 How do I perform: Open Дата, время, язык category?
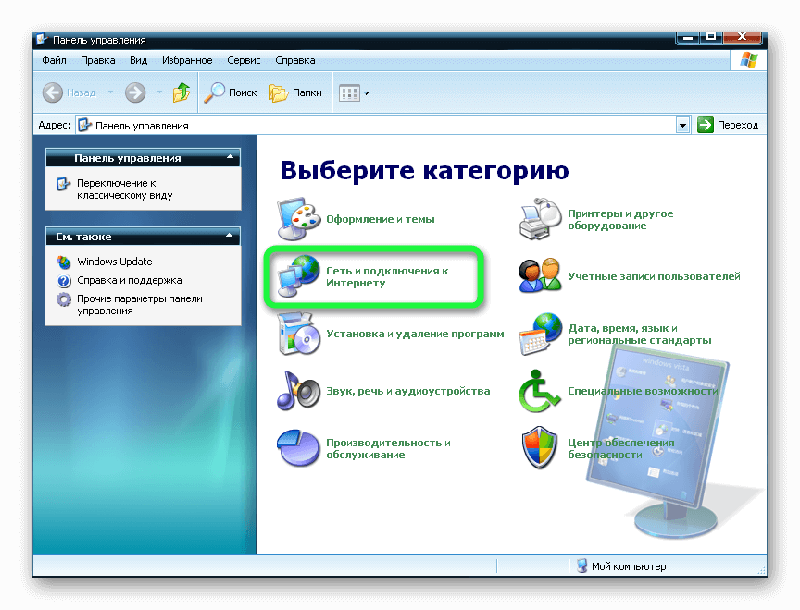coord(640,334)
